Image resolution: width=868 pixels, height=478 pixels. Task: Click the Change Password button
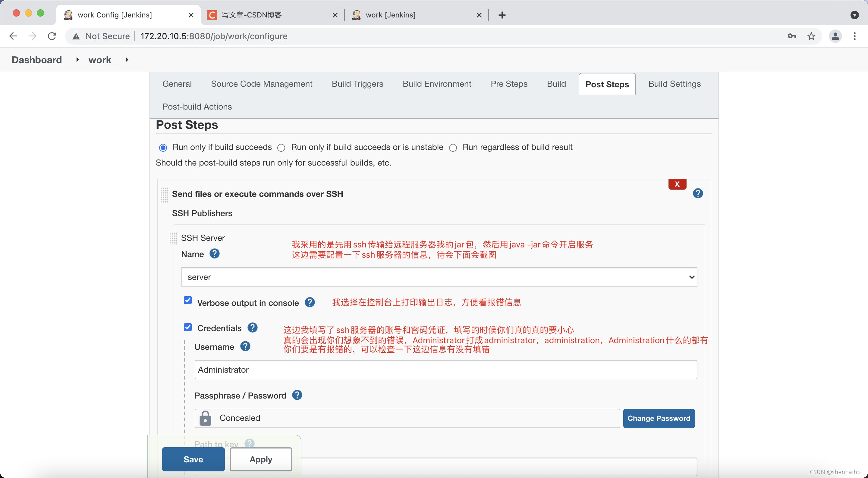tap(659, 418)
